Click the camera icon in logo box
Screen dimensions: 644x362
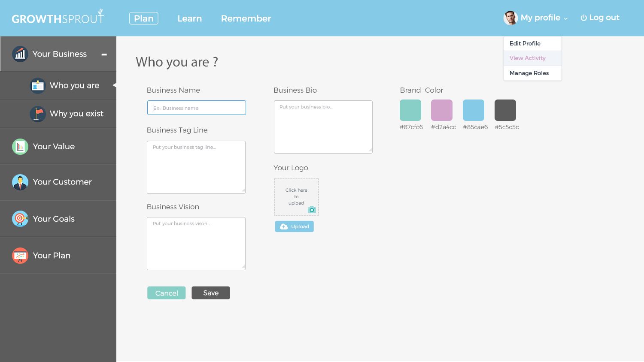click(312, 210)
